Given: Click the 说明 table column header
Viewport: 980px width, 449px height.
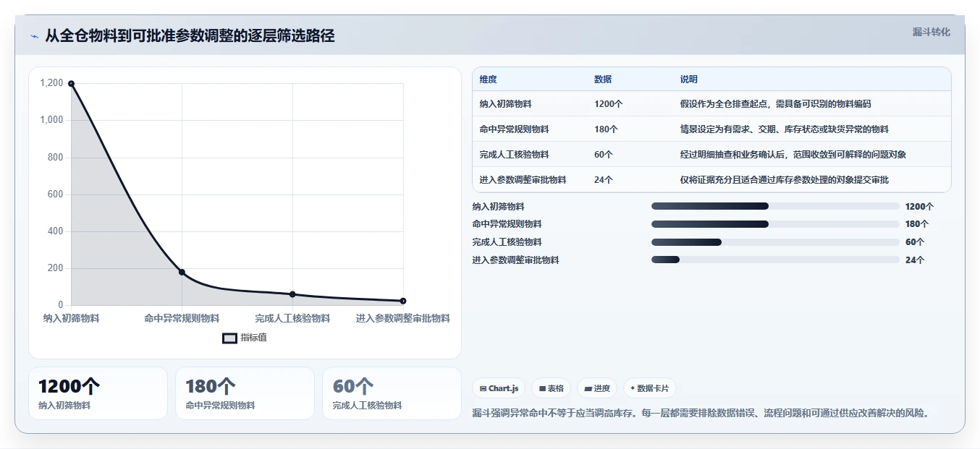Looking at the screenshot, I should coord(689,80).
